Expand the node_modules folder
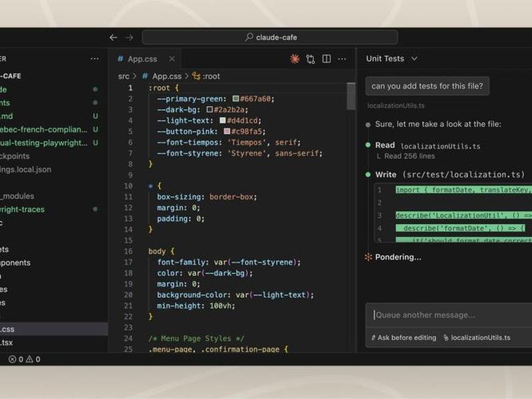 click(17, 196)
